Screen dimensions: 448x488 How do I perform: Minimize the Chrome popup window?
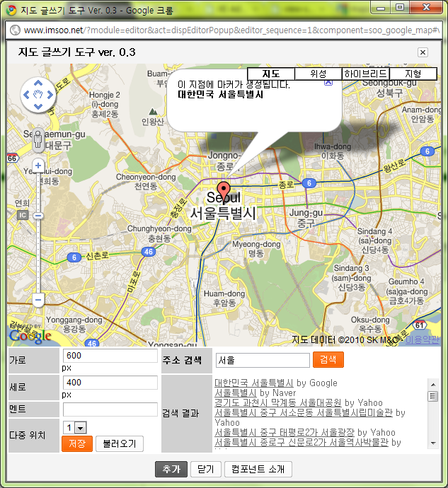pos(381,7)
